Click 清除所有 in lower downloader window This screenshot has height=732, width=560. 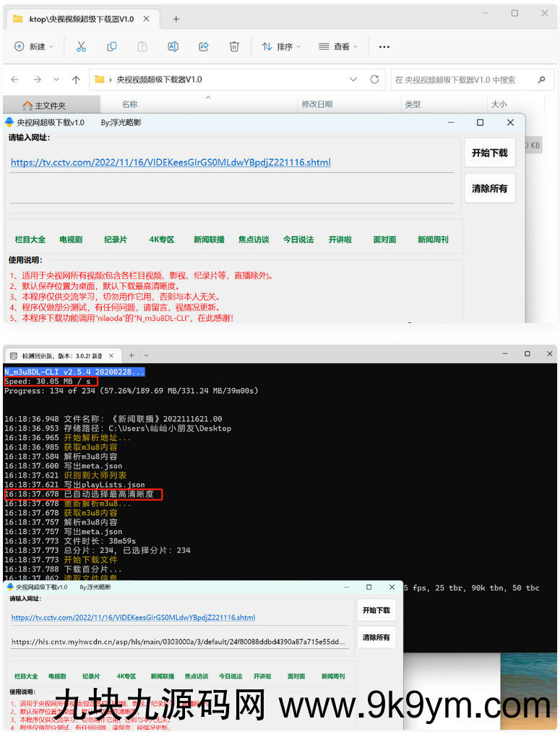click(x=376, y=637)
